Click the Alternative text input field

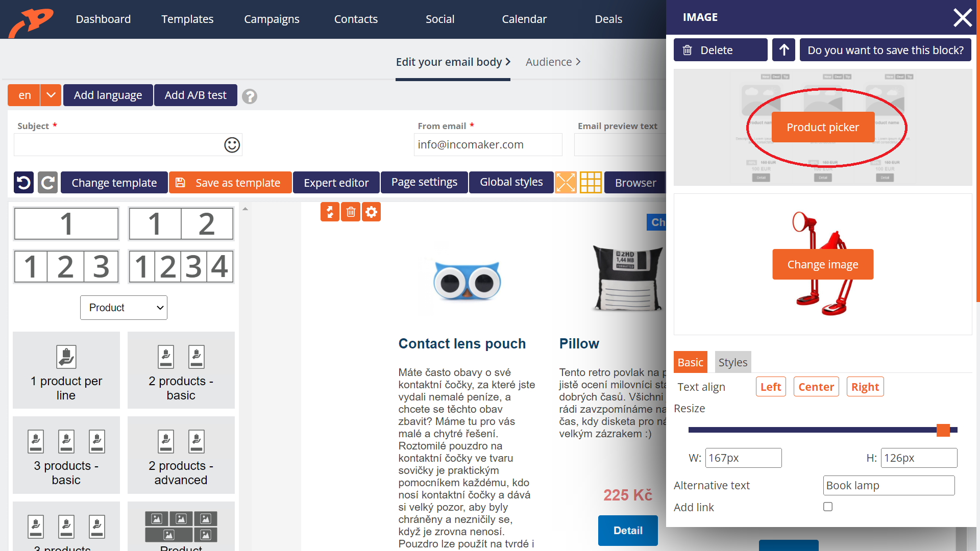point(889,484)
